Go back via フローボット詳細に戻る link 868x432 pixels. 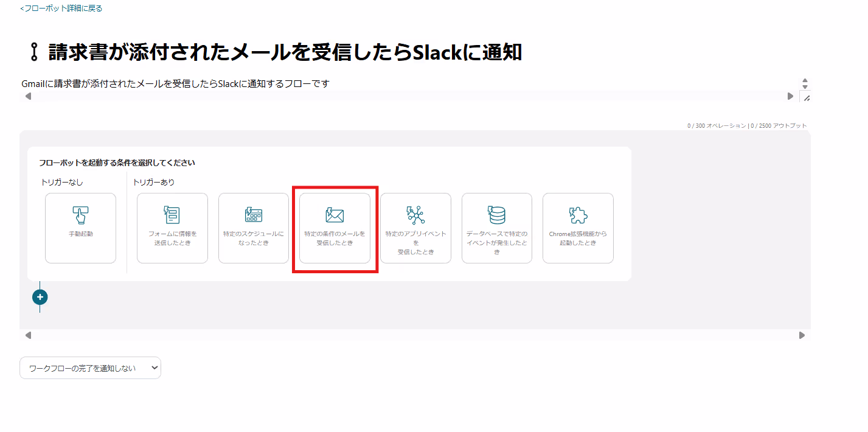61,9
